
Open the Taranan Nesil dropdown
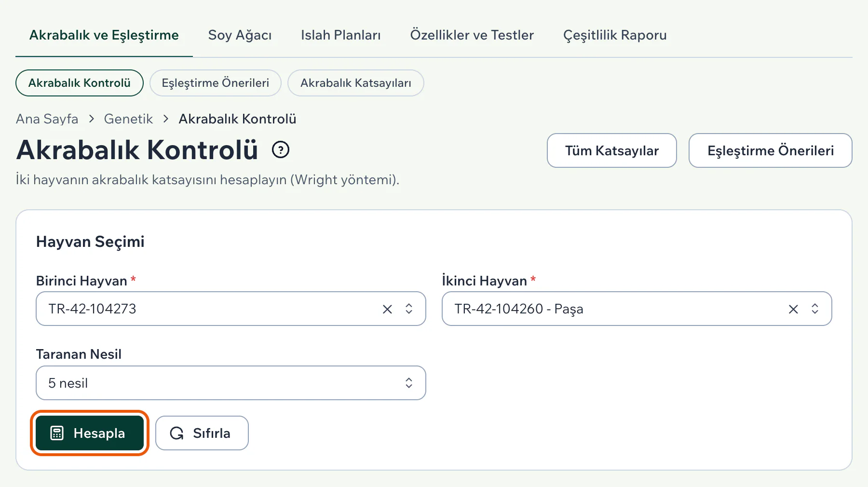click(231, 383)
